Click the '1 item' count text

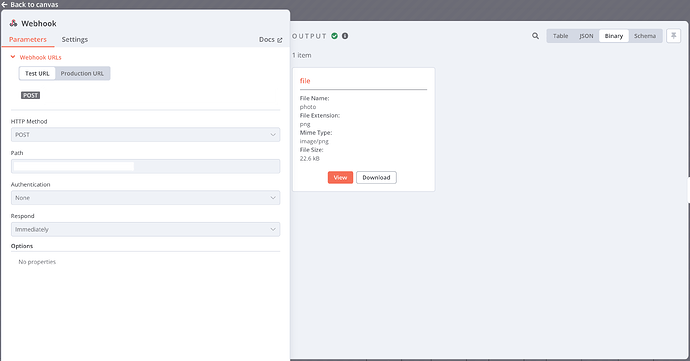(x=302, y=55)
